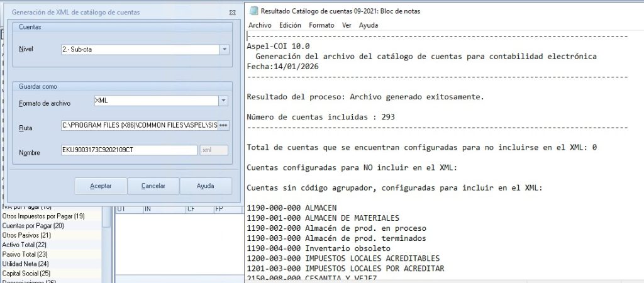Click the Ayuda button in the dialog
This screenshot has height=283, width=644.
click(x=206, y=186)
